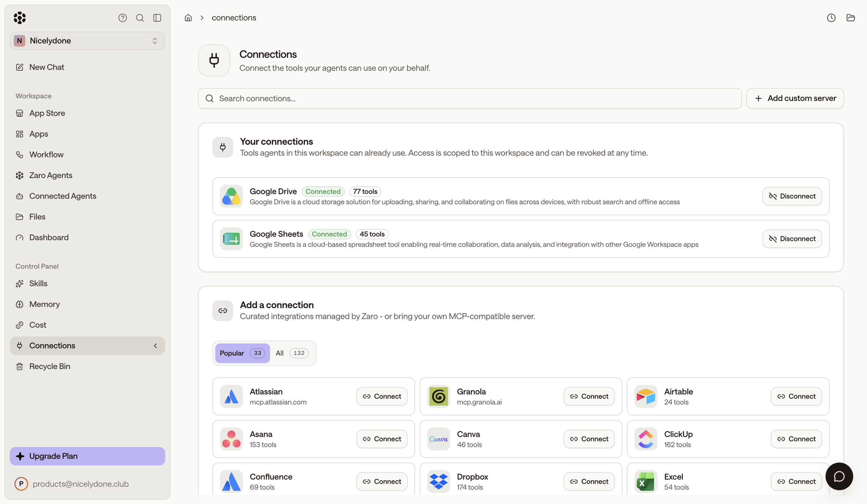Open the folder icon in top right
The height and width of the screenshot is (504, 867).
coord(851,18)
